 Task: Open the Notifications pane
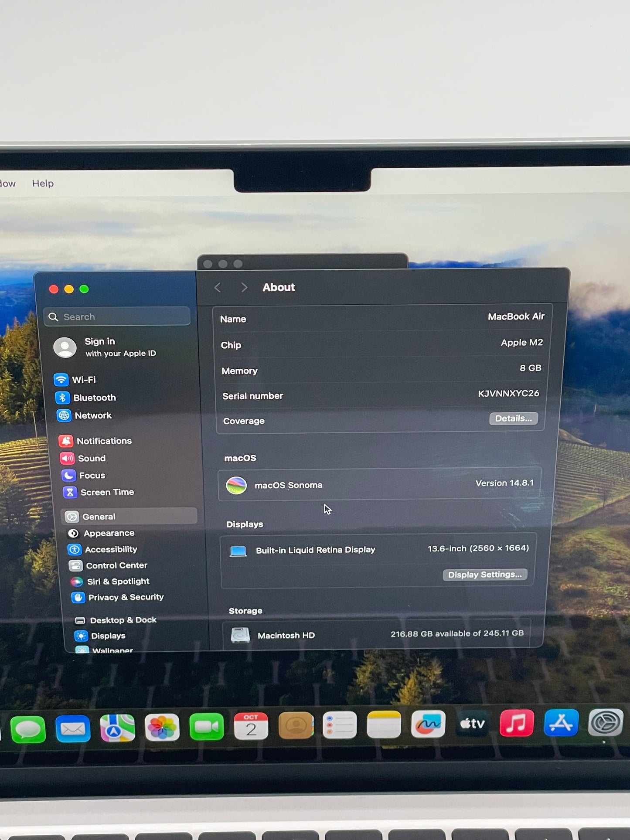[x=95, y=441]
